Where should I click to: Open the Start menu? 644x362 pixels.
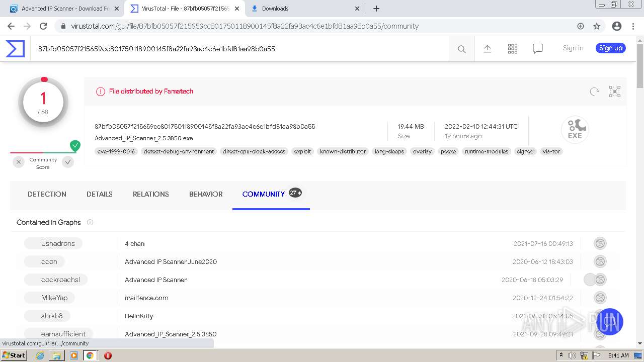(x=14, y=355)
